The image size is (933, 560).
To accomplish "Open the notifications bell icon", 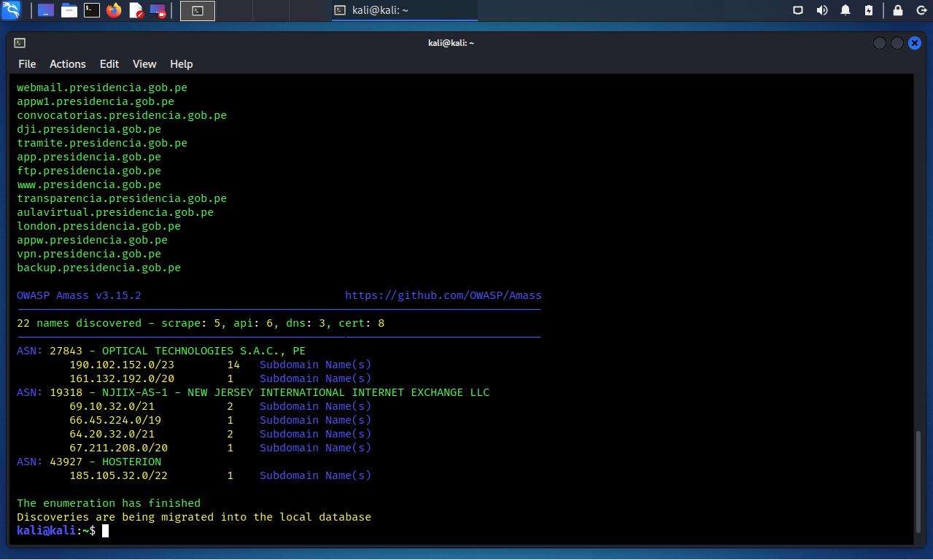I will (x=845, y=10).
